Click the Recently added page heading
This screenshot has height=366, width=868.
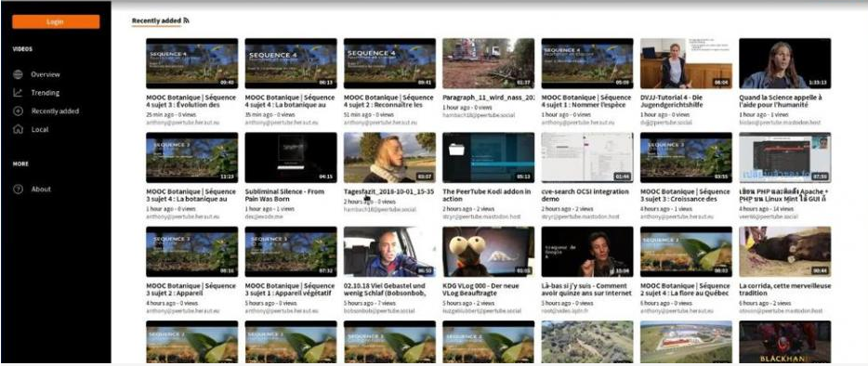pyautogui.click(x=156, y=20)
